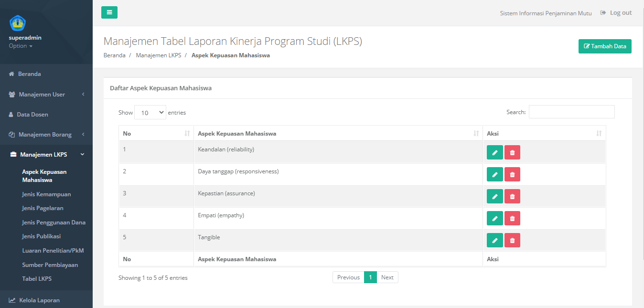Toggle sorting on the Aksi column
644x308 pixels.
[544, 134]
